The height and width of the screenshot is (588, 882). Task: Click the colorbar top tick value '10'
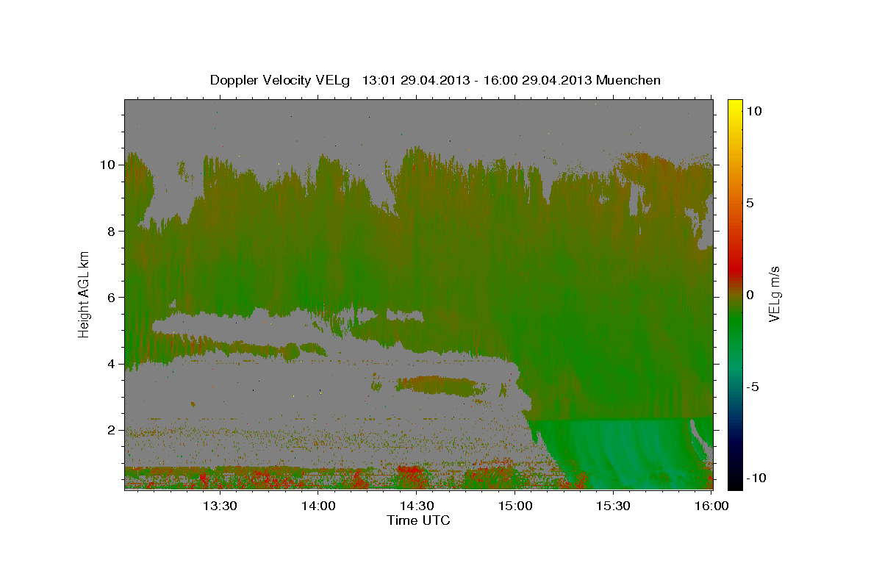(753, 111)
